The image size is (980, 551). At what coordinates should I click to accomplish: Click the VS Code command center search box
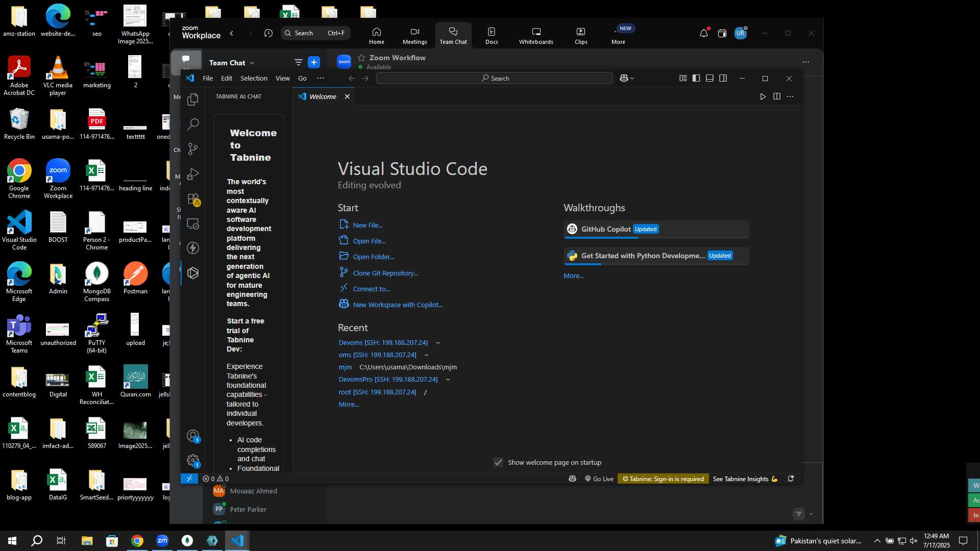(494, 78)
